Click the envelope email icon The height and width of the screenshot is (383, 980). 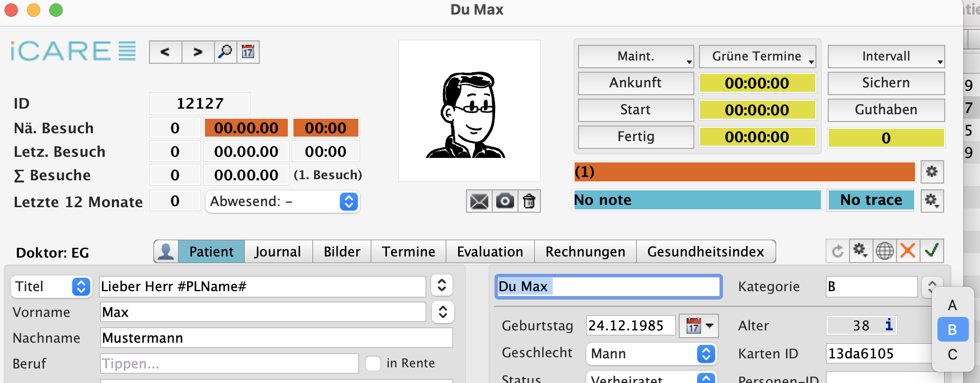pyautogui.click(x=479, y=201)
